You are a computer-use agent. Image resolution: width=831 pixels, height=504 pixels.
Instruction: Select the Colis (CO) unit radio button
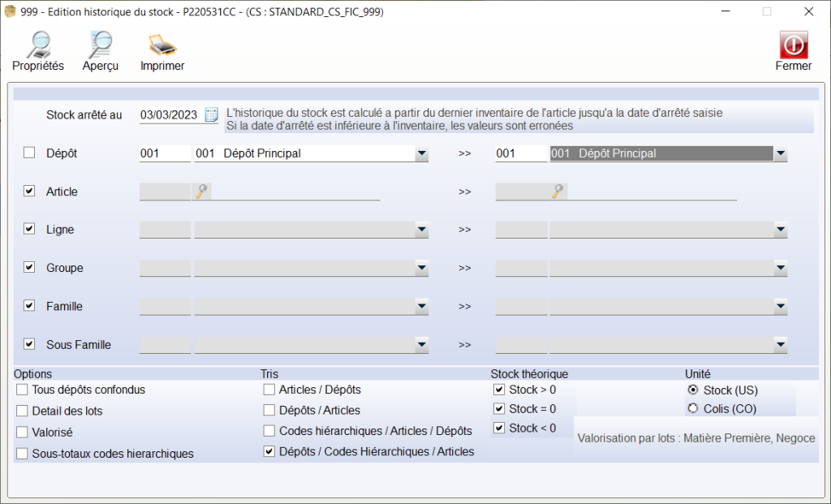(692, 409)
